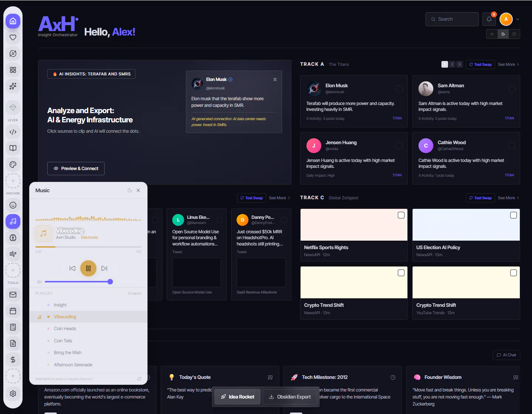Open the mail envelope icon in sidebar

13,295
